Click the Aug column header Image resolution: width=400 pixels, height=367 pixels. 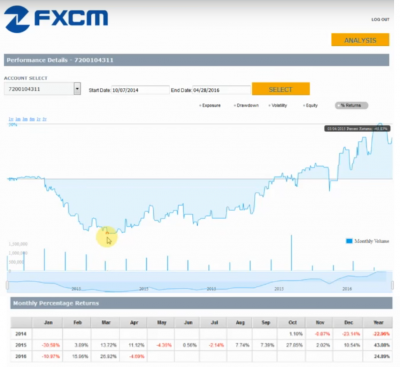[x=240, y=322]
